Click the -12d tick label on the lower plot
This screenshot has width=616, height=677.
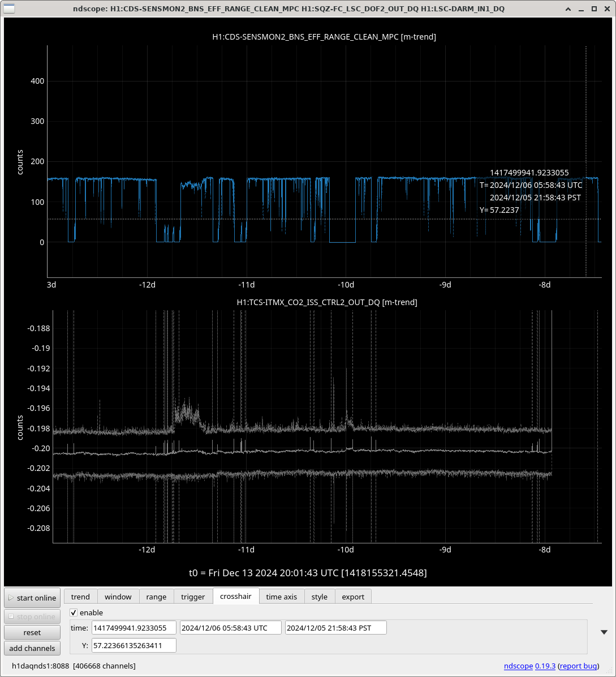[x=147, y=550]
